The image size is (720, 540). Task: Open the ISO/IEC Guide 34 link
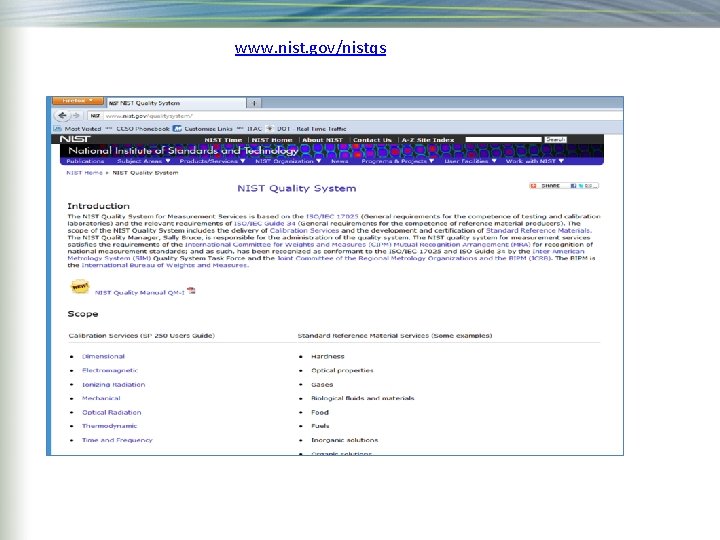point(265,223)
